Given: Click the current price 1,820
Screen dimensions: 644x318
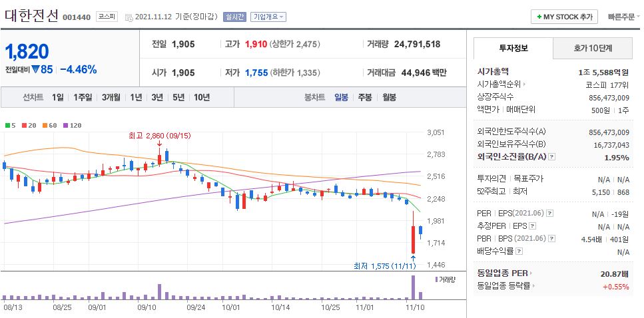Looking at the screenshot, I should pyautogui.click(x=27, y=52).
